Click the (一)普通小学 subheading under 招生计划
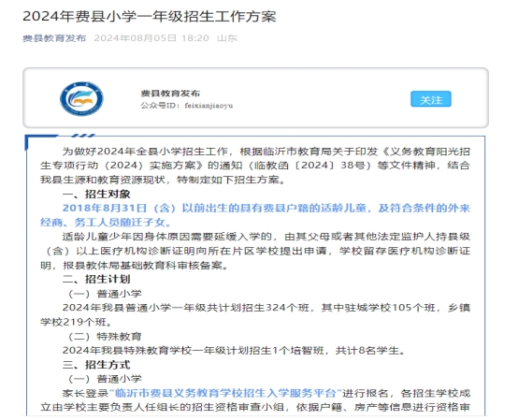 105,294
